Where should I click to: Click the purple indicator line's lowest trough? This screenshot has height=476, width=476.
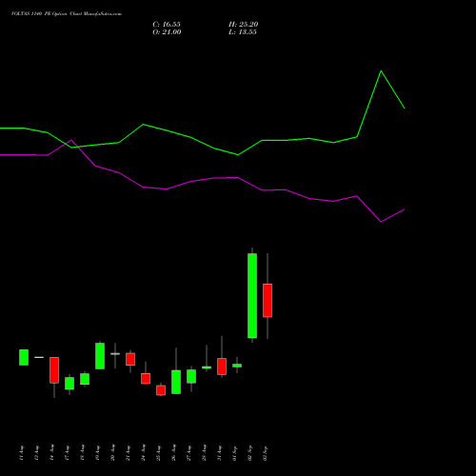[x=381, y=222]
